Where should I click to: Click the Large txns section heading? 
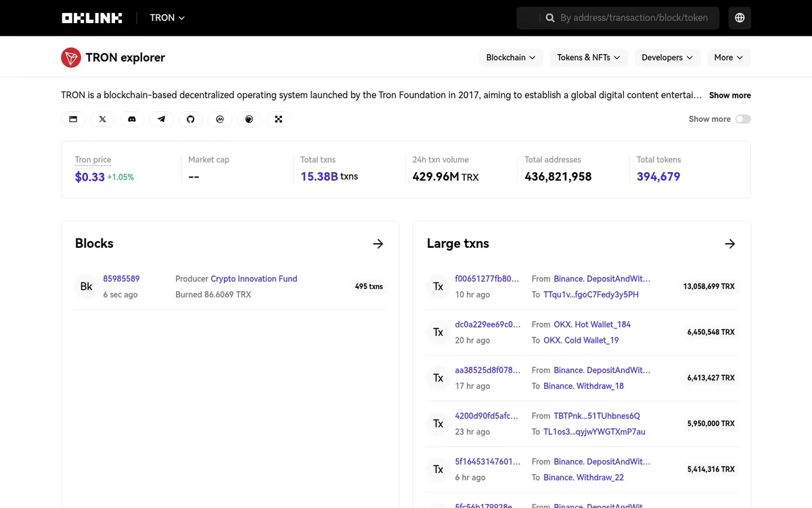point(458,243)
